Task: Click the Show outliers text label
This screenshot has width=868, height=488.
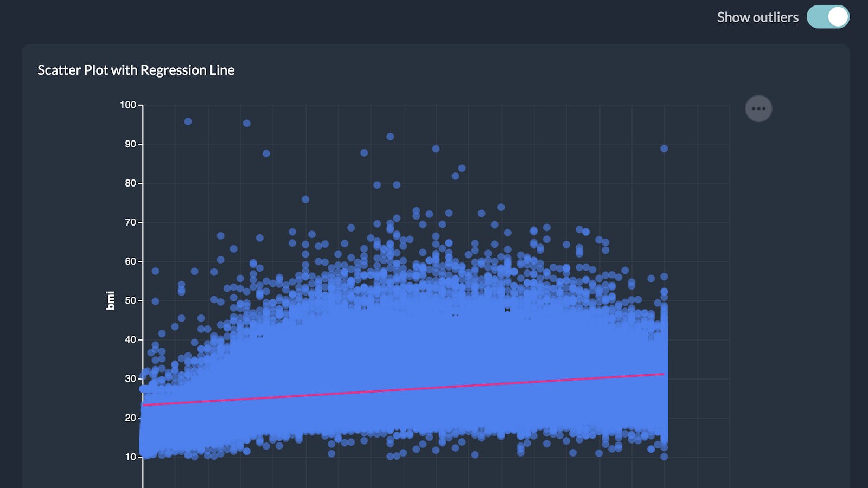Action: [757, 17]
